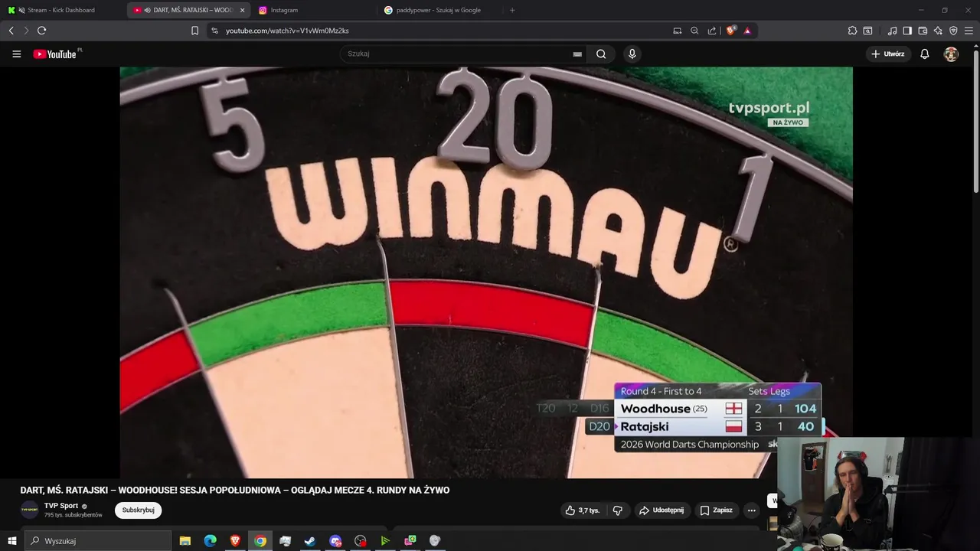This screenshot has width=980, height=551.
Task: Click the install/cast icon in the address bar
Action: tap(677, 31)
